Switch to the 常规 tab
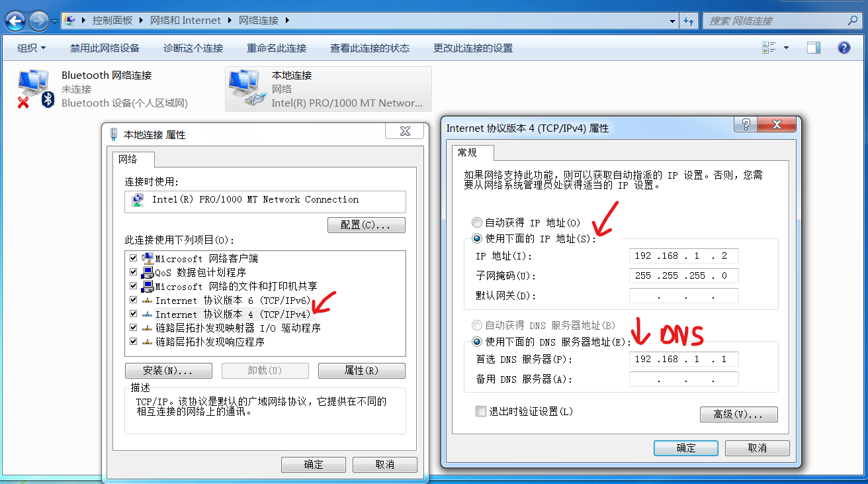Image resolution: width=868 pixels, height=484 pixels. tap(467, 152)
